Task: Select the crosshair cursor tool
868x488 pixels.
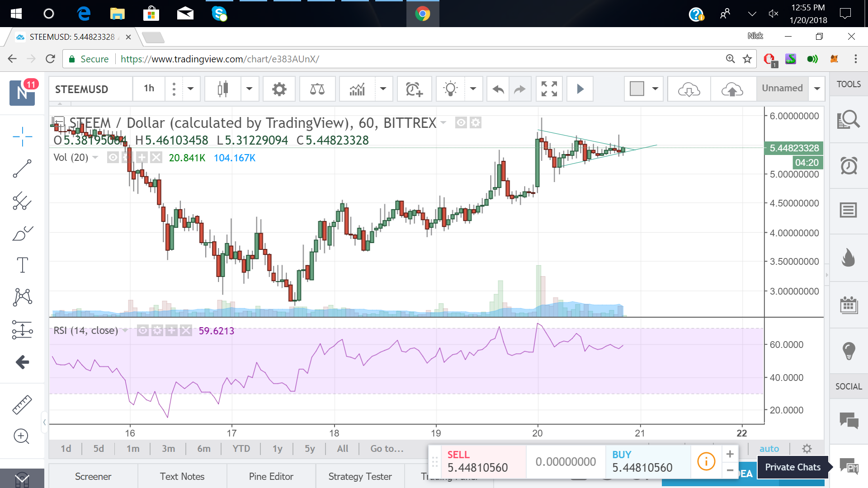Action: [x=22, y=136]
